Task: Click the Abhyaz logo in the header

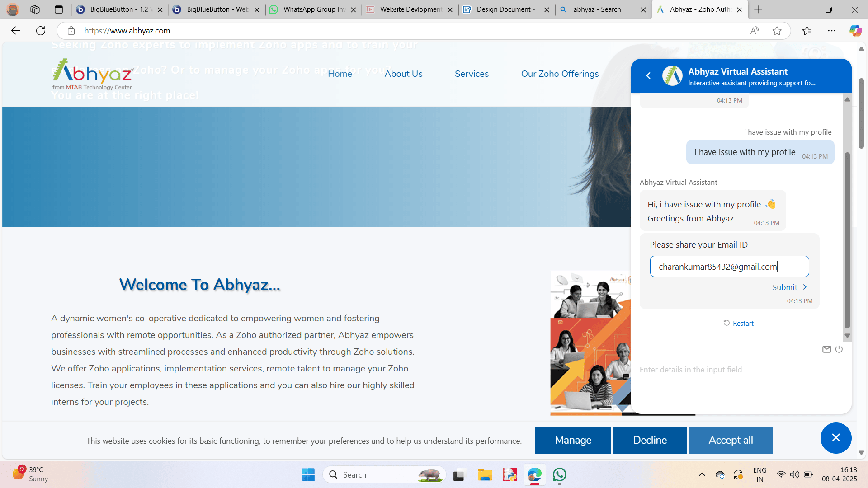Action: [93, 75]
